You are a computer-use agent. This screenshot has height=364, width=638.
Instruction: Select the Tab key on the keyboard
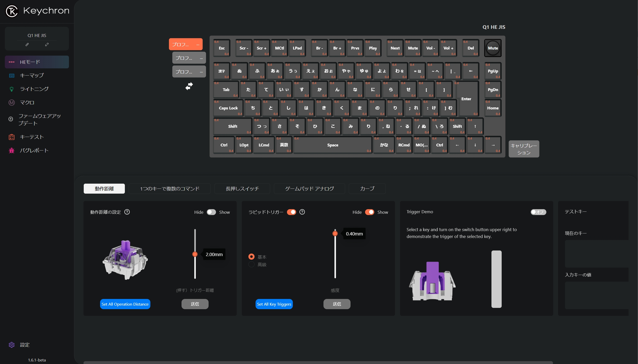(x=226, y=90)
